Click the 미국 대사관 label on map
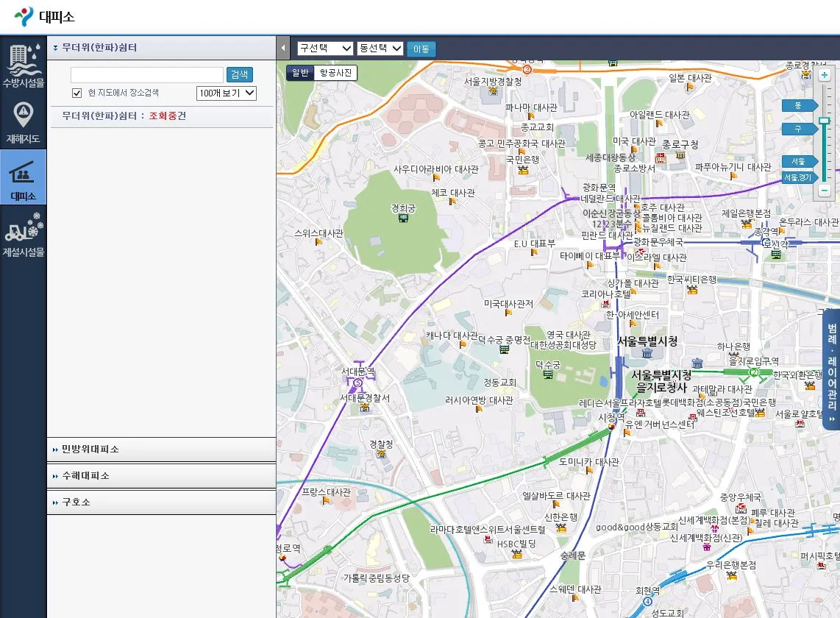The width and height of the screenshot is (840, 618). click(634, 141)
